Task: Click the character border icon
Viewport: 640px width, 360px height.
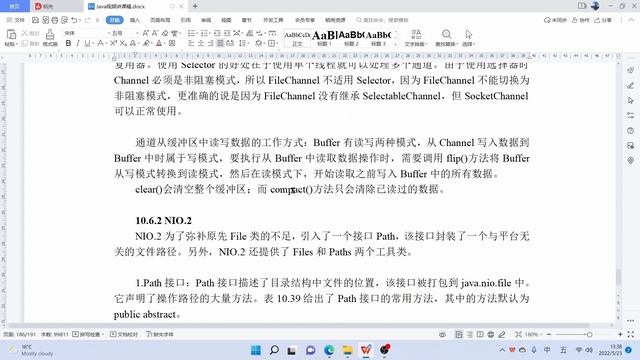Action: click(x=172, y=43)
